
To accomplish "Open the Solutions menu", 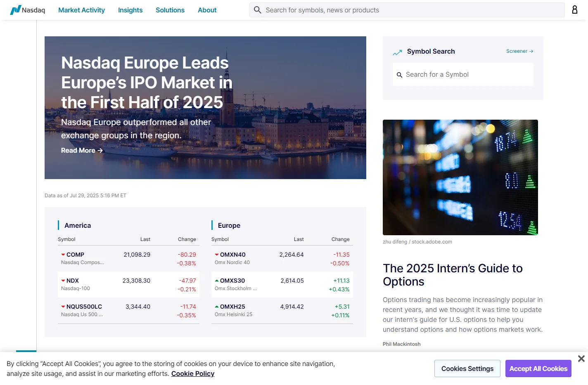I will click(x=170, y=10).
